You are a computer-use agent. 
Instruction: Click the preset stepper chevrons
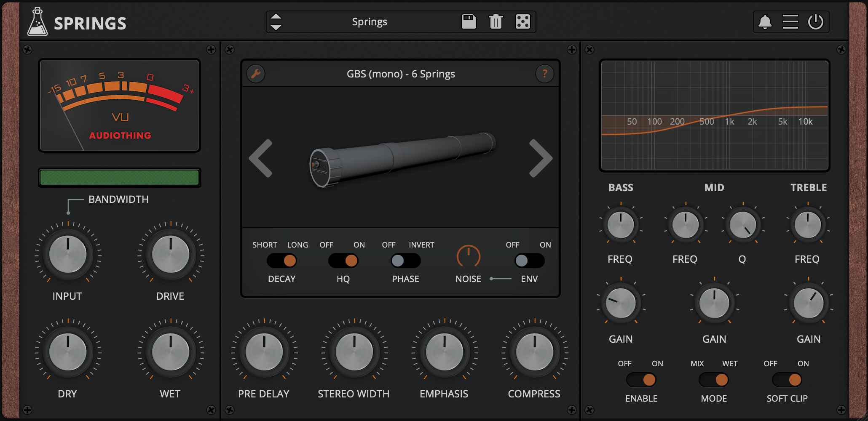276,21
